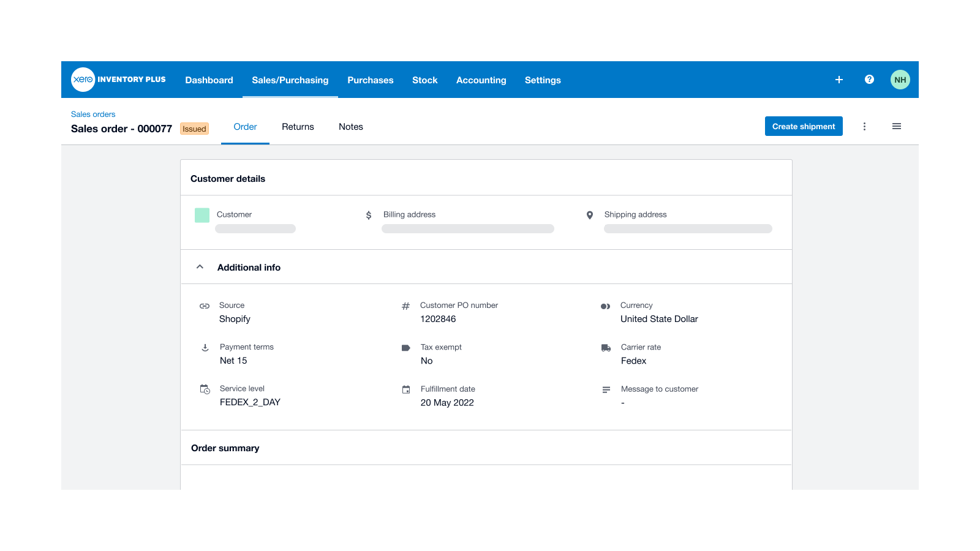
Task: Click the calendar icon beside Fulfillment date
Action: [406, 389]
